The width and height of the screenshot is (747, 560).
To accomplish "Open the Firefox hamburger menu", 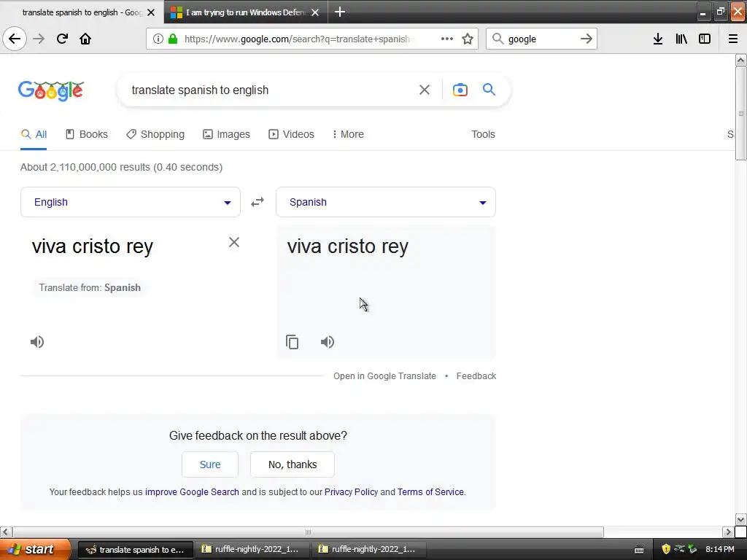I will pos(733,39).
